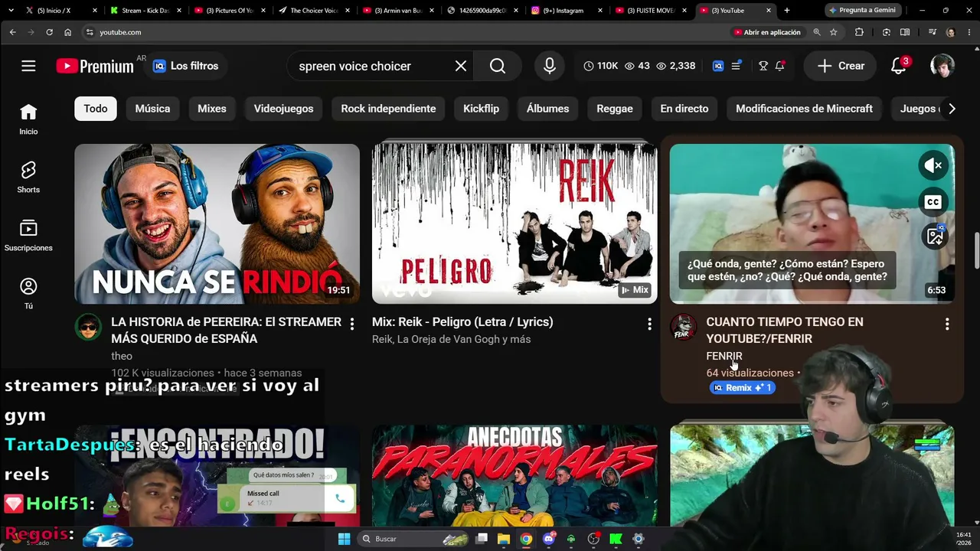The width and height of the screenshot is (980, 551).
Task: Show more filter chips with the arrow
Action: click(952, 109)
